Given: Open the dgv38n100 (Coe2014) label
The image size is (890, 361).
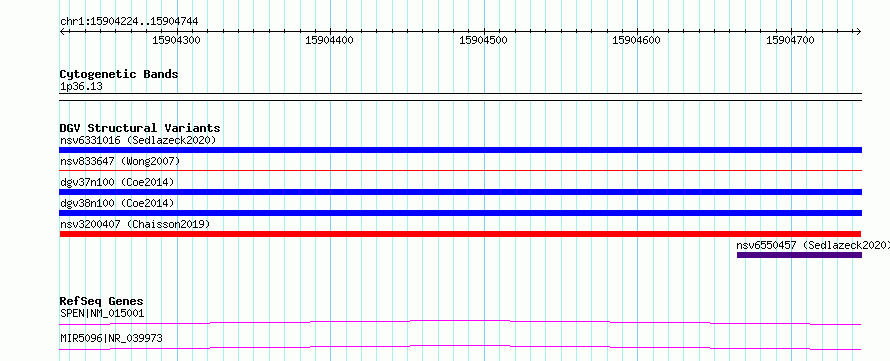Looking at the screenshot, I should (117, 203).
